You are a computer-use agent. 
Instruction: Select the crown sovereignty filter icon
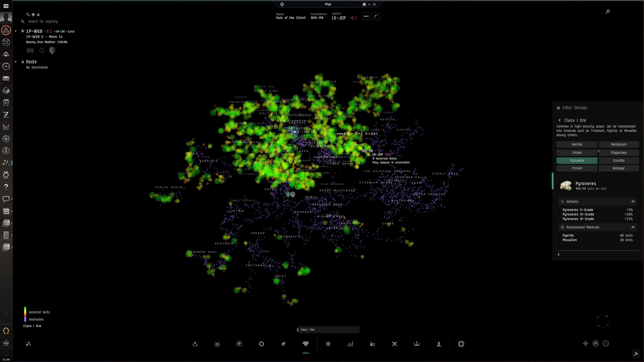click(x=416, y=344)
